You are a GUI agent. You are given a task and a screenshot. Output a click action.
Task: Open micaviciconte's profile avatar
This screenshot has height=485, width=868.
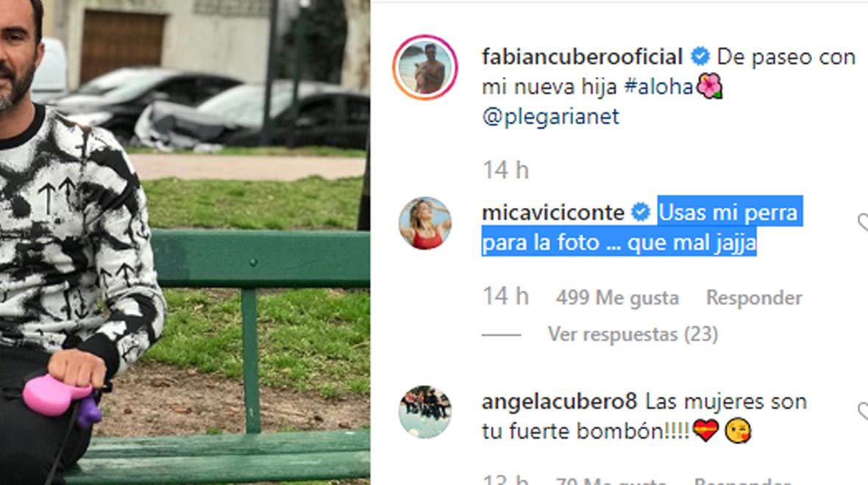(x=425, y=223)
